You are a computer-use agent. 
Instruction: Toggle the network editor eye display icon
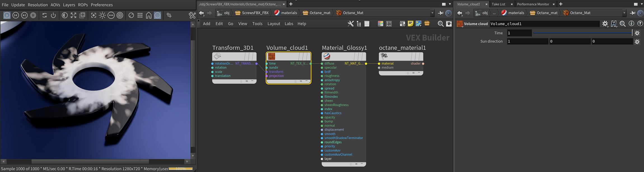[x=449, y=24]
